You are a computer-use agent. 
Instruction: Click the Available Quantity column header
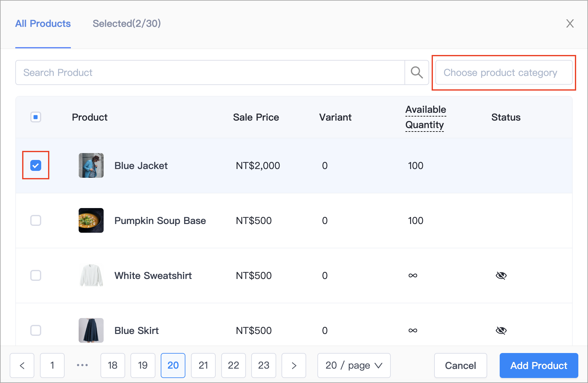(x=426, y=117)
